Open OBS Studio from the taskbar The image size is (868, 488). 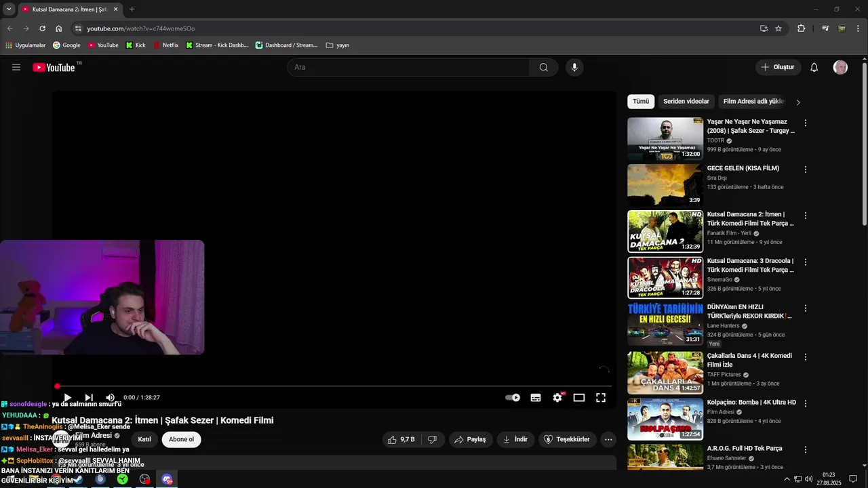pyautogui.click(x=144, y=479)
